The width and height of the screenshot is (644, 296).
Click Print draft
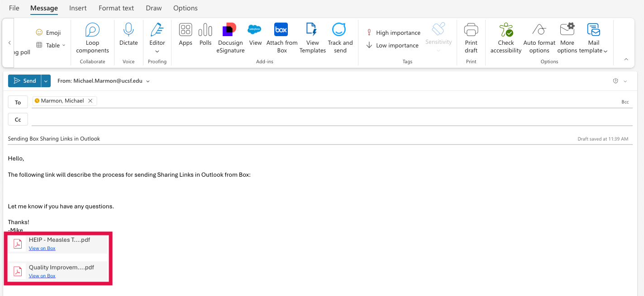point(471,38)
